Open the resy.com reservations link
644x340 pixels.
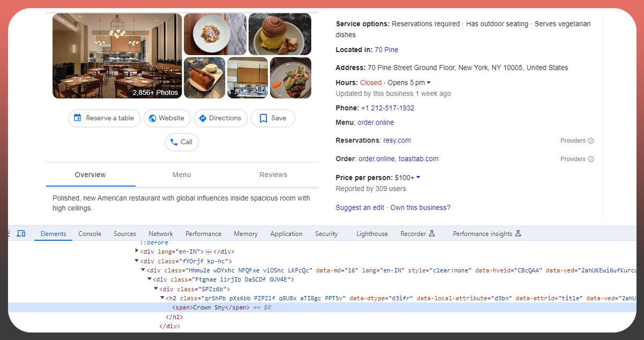coord(397,141)
